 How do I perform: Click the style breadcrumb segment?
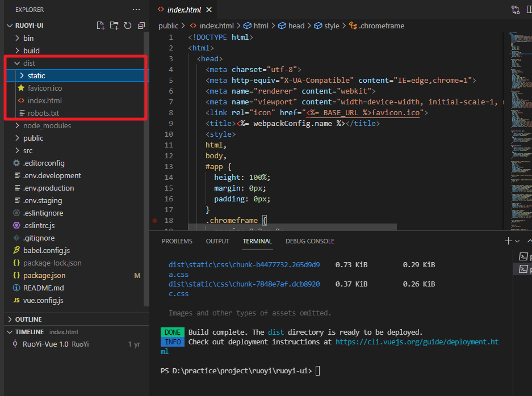click(x=327, y=26)
